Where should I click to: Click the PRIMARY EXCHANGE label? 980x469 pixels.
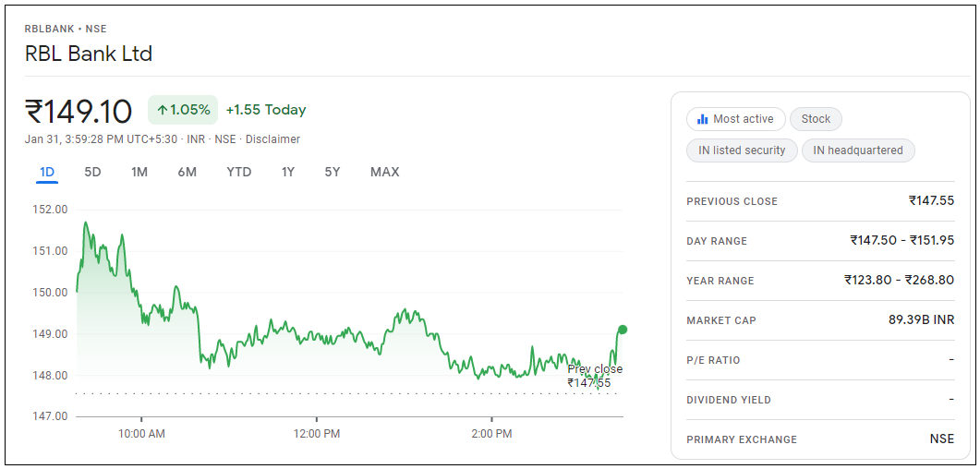point(742,439)
